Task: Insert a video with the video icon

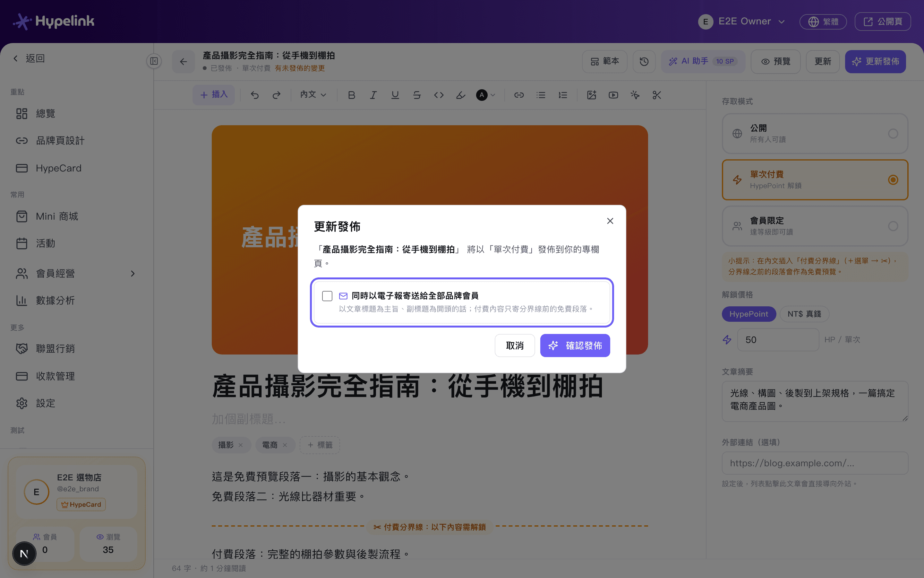Action: [x=613, y=95]
